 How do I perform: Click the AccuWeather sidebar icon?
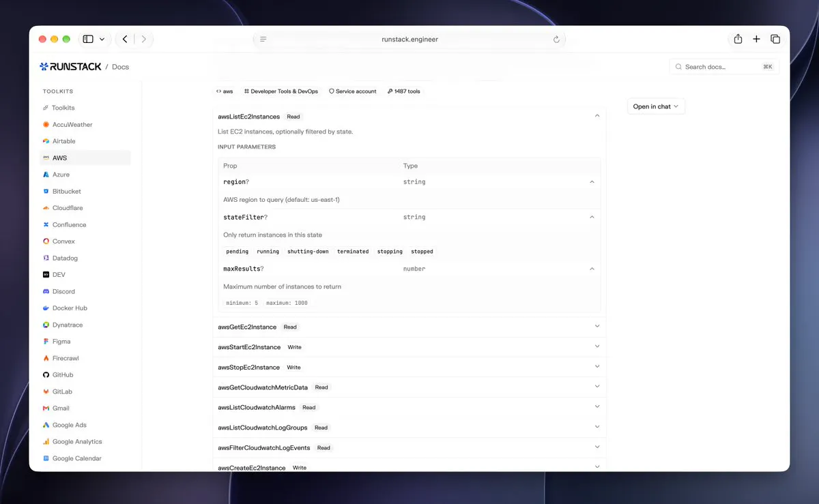(46, 125)
